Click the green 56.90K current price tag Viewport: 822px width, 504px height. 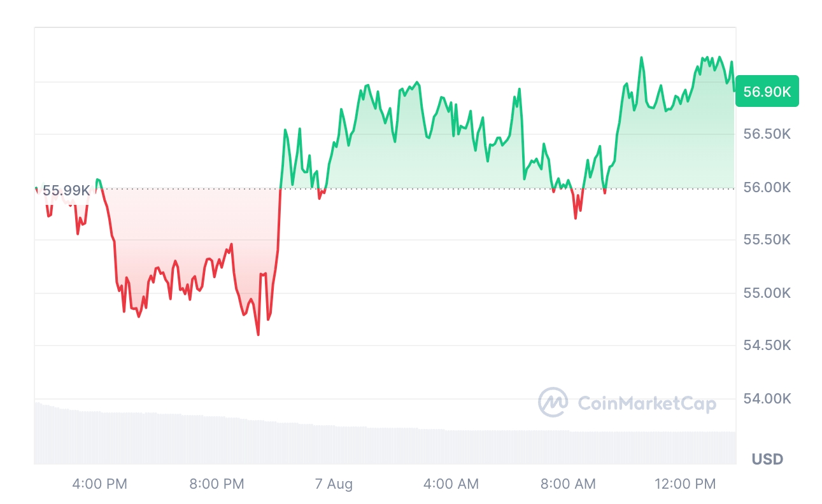point(767,92)
